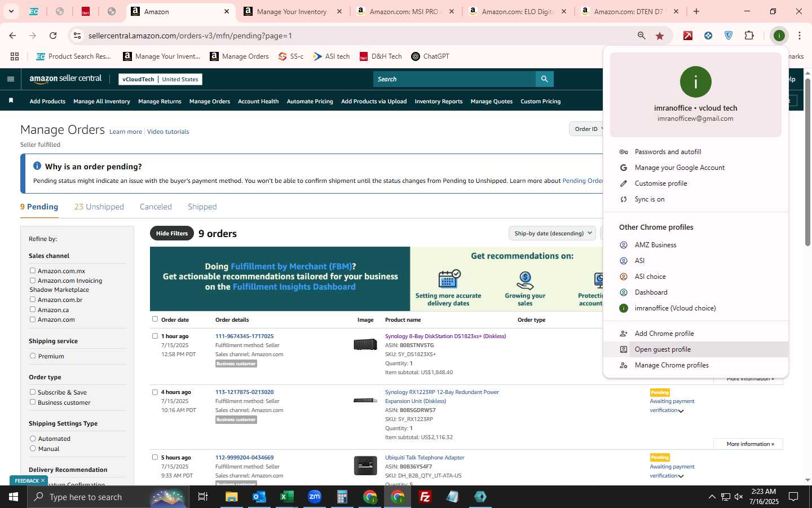Open the Ship-by date (descending) sort dropdown
The width and height of the screenshot is (812, 508).
coord(552,233)
